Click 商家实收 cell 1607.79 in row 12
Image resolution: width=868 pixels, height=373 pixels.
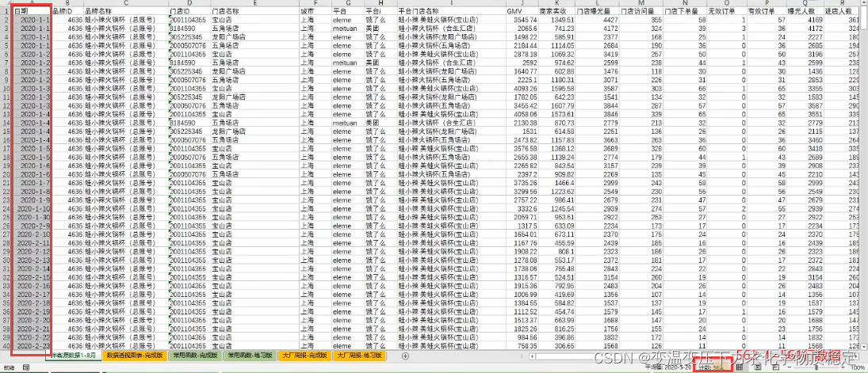coord(556,105)
